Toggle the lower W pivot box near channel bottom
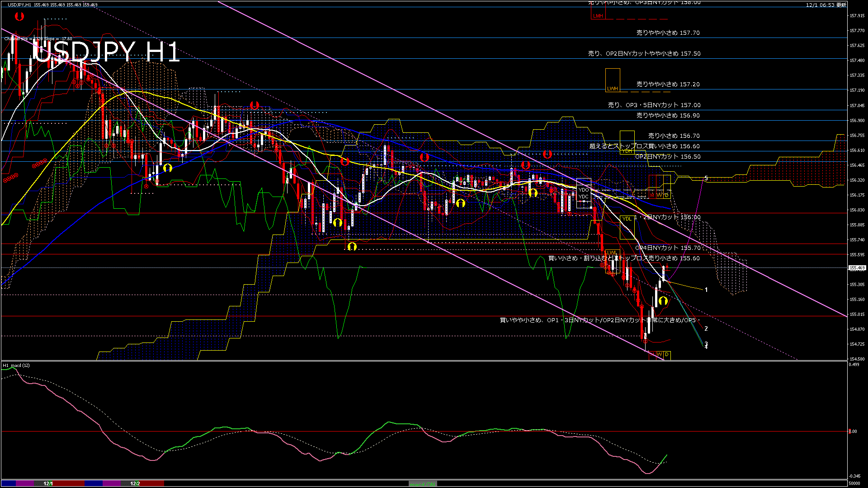 coord(660,354)
